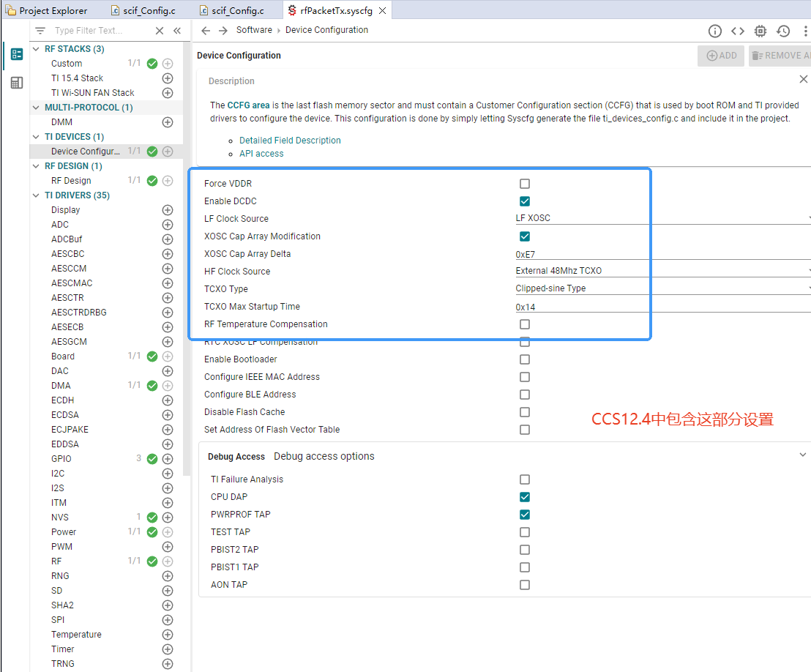This screenshot has height=672, width=811.
Task: Add a TI 15.4 Stack module
Action: pos(168,78)
